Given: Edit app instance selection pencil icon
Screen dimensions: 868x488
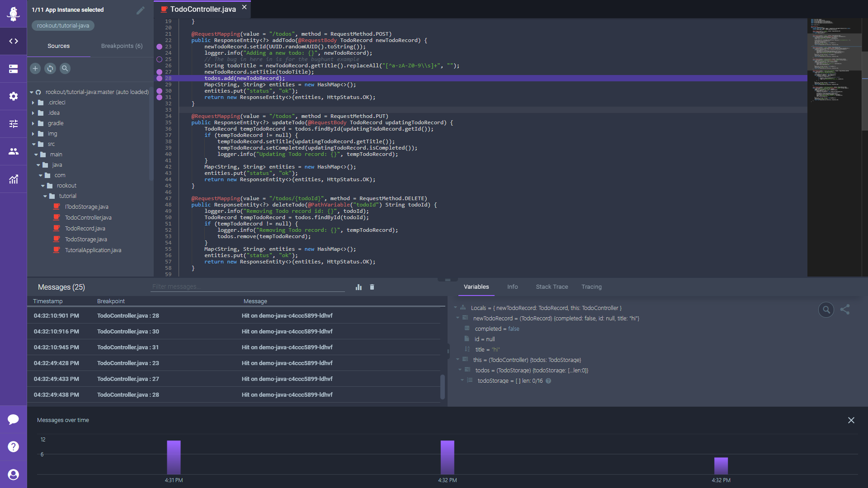Looking at the screenshot, I should 141,10.
